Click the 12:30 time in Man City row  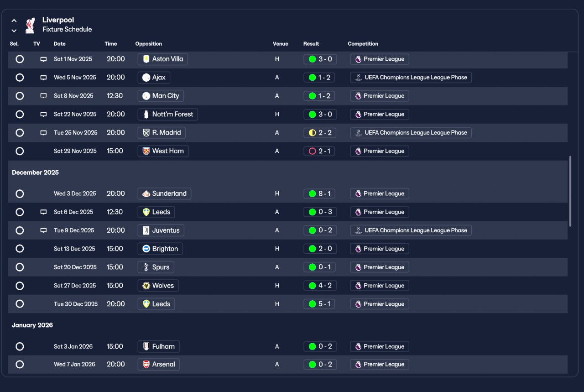(115, 96)
